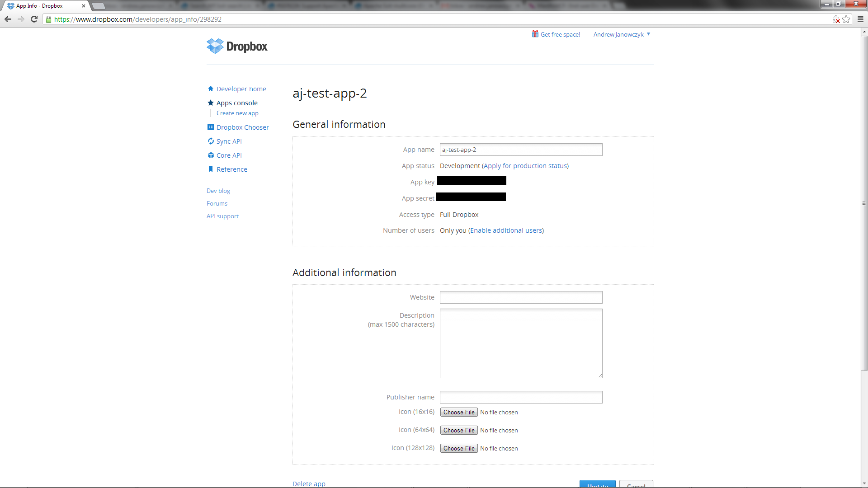Click the bookmark star in the address bar

pyautogui.click(x=846, y=19)
